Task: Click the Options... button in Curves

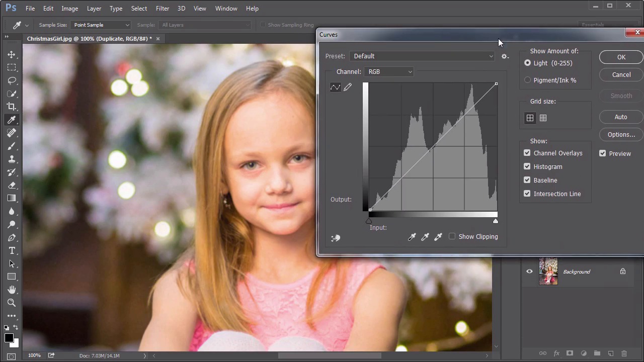Action: pyautogui.click(x=621, y=135)
